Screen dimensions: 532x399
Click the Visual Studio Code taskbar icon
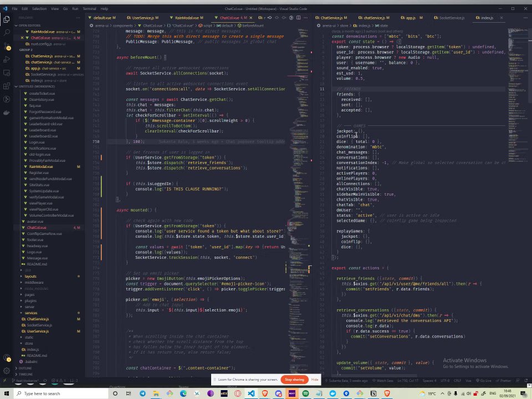[251, 393]
